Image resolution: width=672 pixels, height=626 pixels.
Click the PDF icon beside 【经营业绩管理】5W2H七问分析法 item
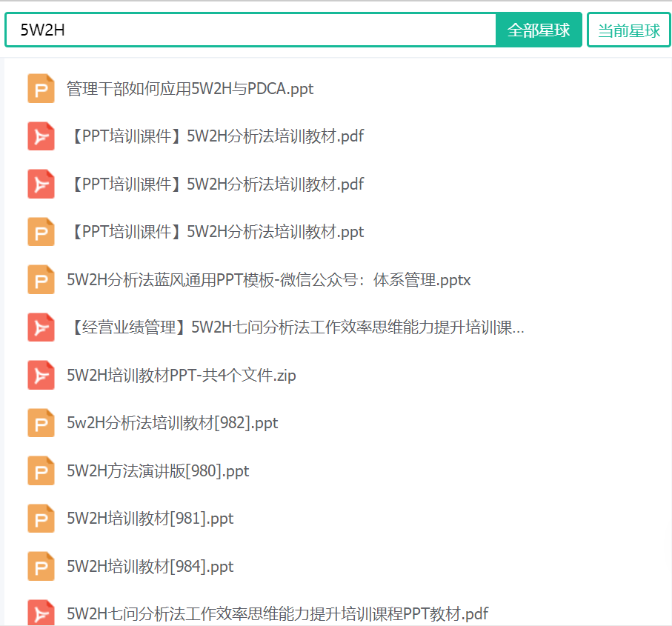[x=41, y=327]
